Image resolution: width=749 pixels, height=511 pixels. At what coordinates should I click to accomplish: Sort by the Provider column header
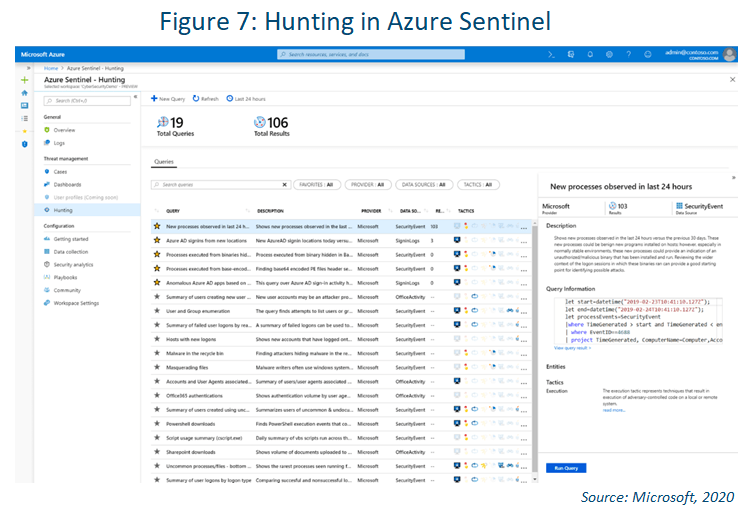[371, 211]
